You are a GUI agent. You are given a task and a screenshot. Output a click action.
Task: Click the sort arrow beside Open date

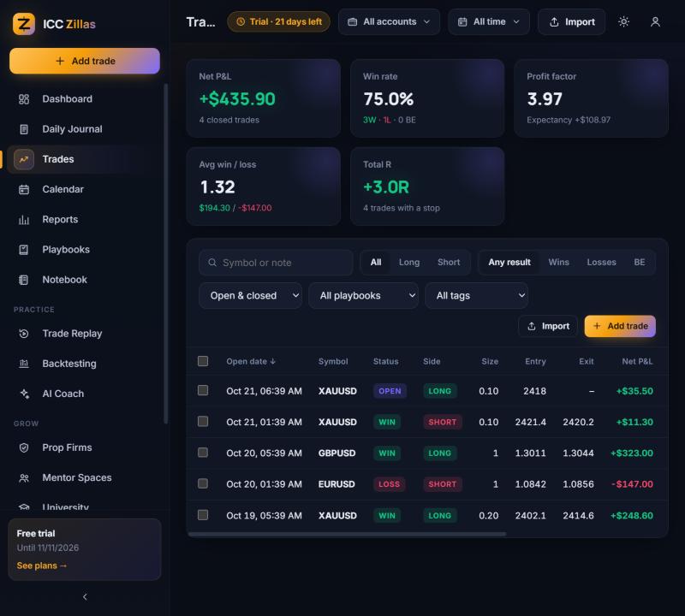(x=273, y=362)
